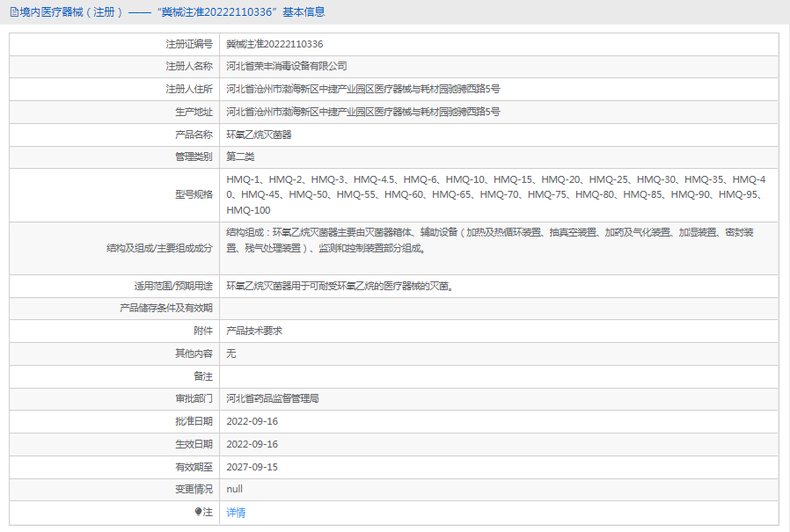Click 河北省荣丰消毒设备有限公司 registrant name
This screenshot has height=532, width=790.
point(286,66)
